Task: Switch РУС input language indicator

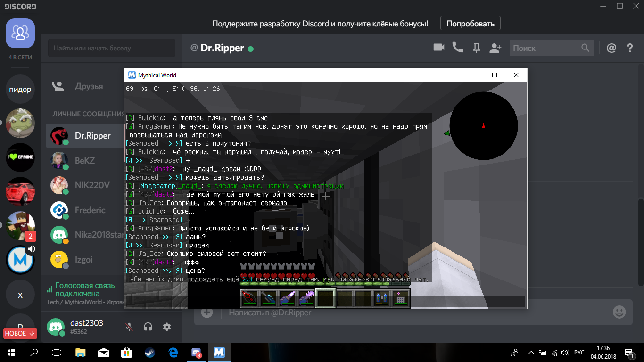Action: 579,352
